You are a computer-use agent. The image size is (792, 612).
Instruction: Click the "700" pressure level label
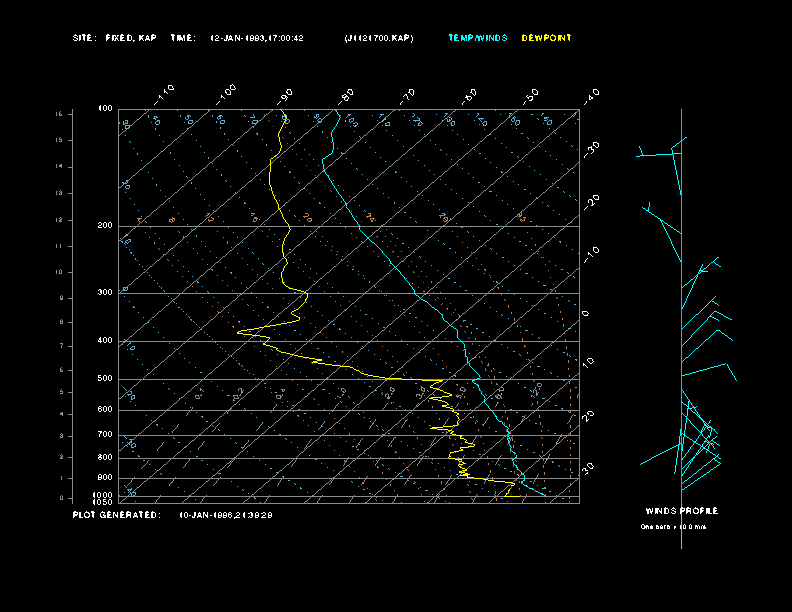click(105, 434)
